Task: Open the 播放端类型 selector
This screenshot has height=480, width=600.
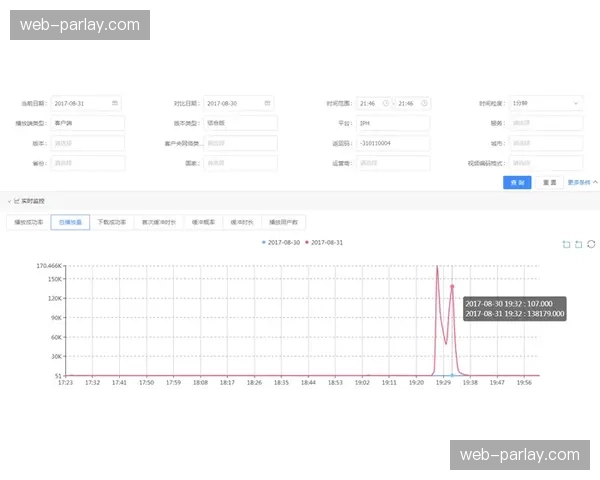Action: [87, 123]
